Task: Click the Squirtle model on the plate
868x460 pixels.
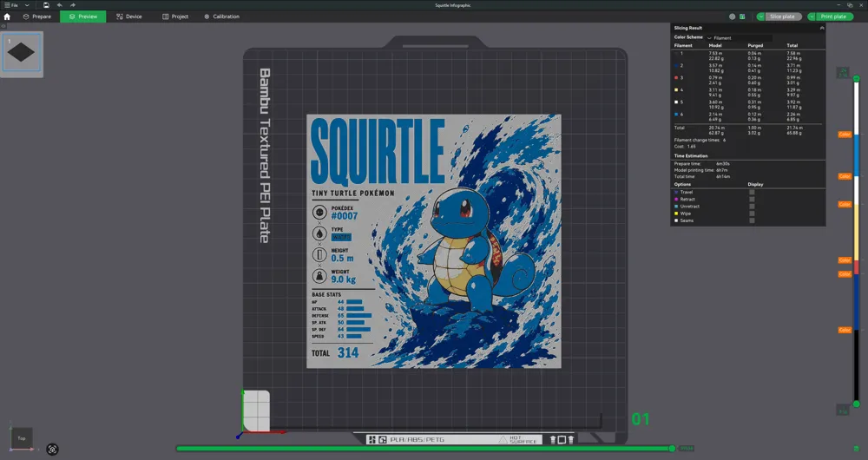Action: point(434,241)
